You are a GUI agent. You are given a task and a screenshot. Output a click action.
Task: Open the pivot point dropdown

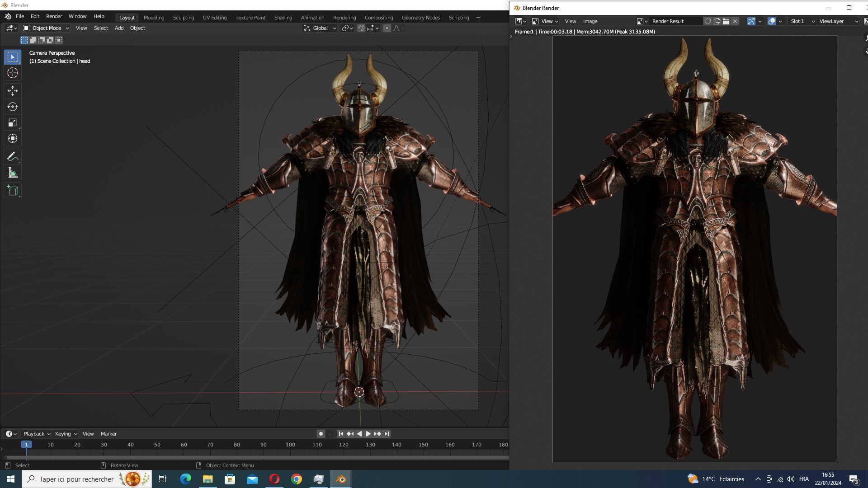[348, 28]
